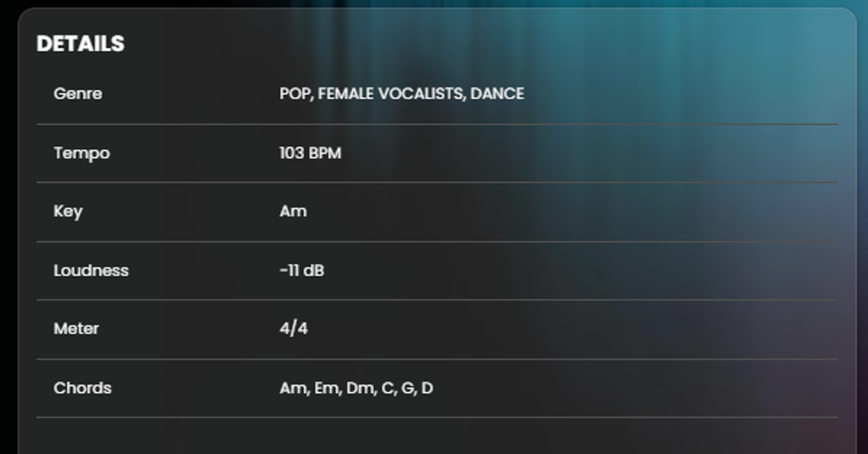Click the 4/4 meter value
Image resolution: width=868 pixels, height=454 pixels.
tap(293, 328)
